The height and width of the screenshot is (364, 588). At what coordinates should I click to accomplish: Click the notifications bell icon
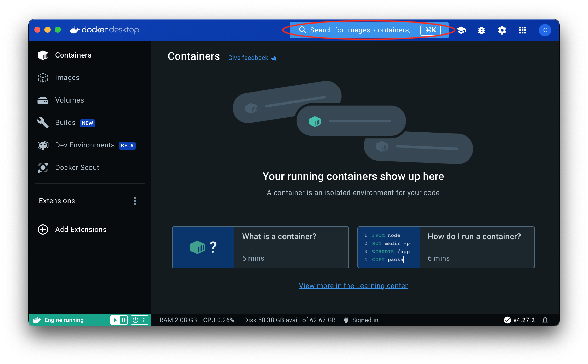click(x=545, y=320)
